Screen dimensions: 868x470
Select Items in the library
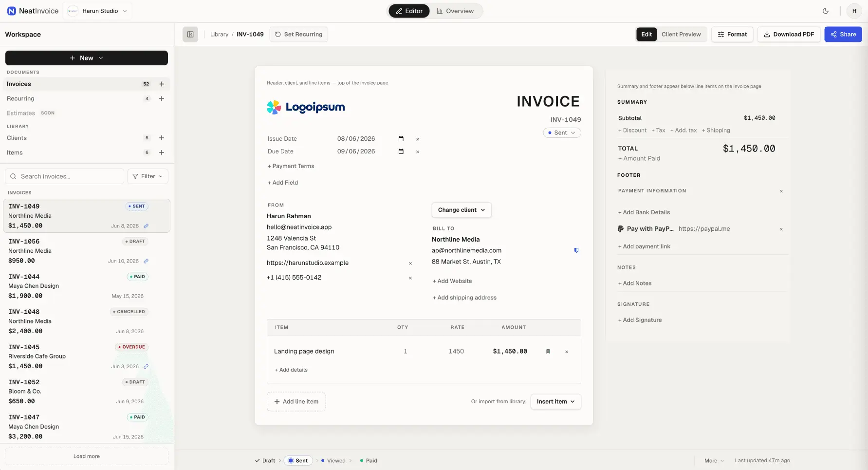pyautogui.click(x=87, y=152)
